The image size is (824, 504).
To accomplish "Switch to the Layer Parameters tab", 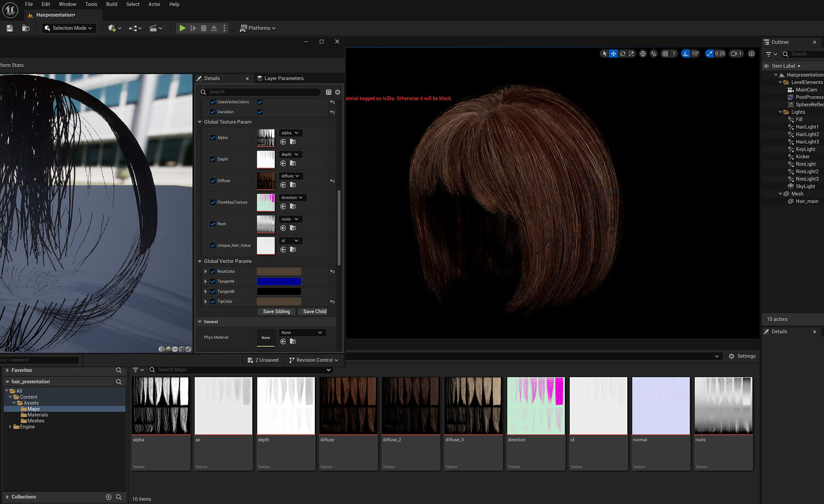I will (283, 79).
